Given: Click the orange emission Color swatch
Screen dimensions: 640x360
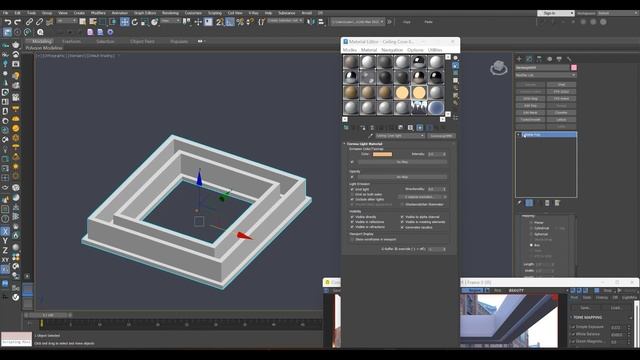Looking at the screenshot, I should pos(382,154).
